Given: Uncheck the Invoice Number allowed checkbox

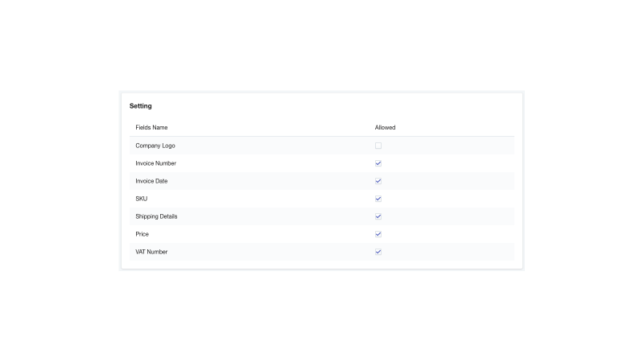Looking at the screenshot, I should coord(378,163).
